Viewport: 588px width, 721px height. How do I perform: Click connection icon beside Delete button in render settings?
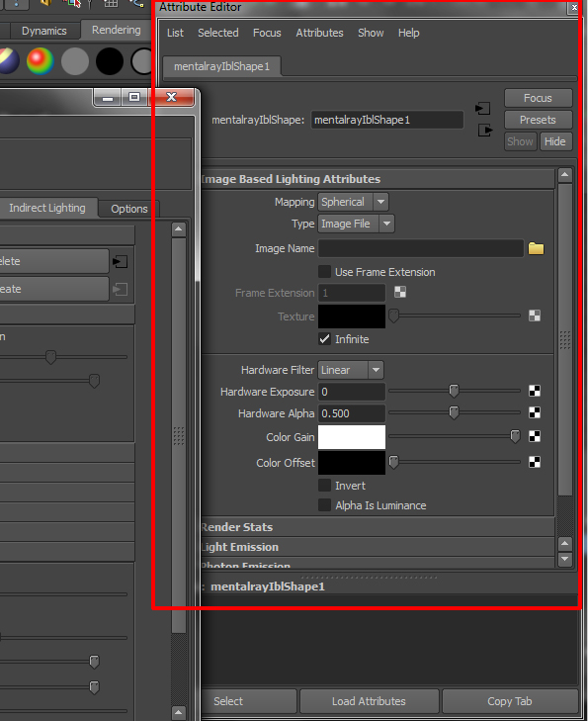pyautogui.click(x=120, y=262)
